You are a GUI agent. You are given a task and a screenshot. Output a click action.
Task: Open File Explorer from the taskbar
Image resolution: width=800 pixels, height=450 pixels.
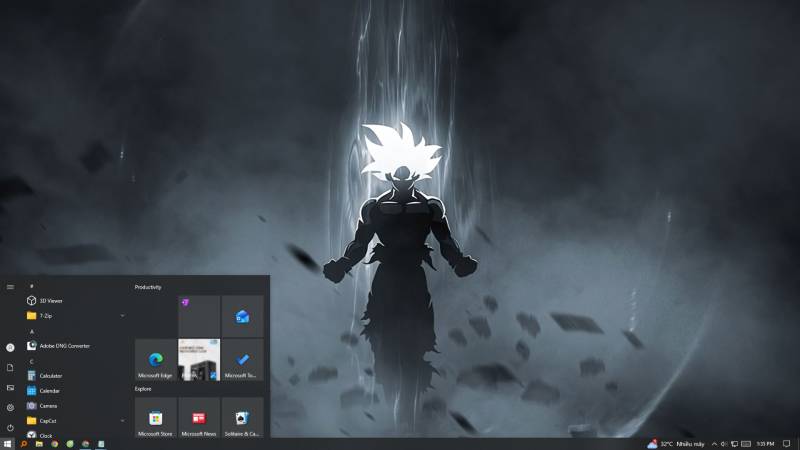[39, 444]
